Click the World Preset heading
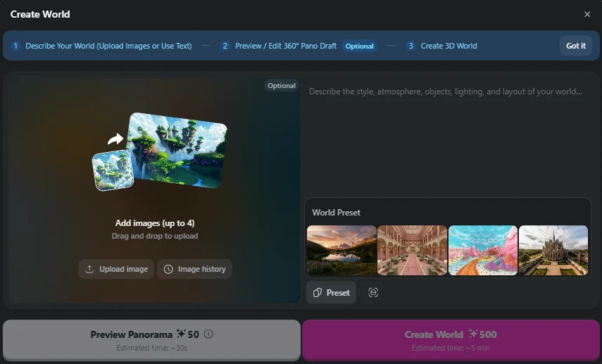 point(336,213)
